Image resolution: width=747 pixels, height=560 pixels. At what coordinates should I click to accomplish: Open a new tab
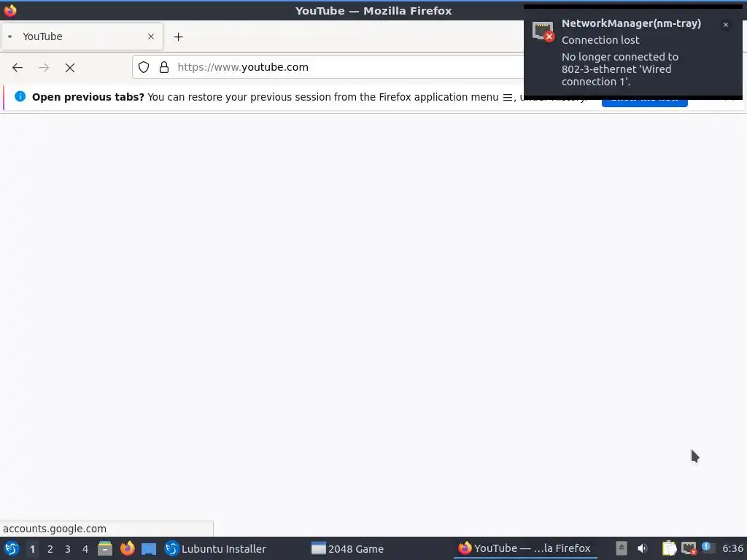[x=178, y=36]
